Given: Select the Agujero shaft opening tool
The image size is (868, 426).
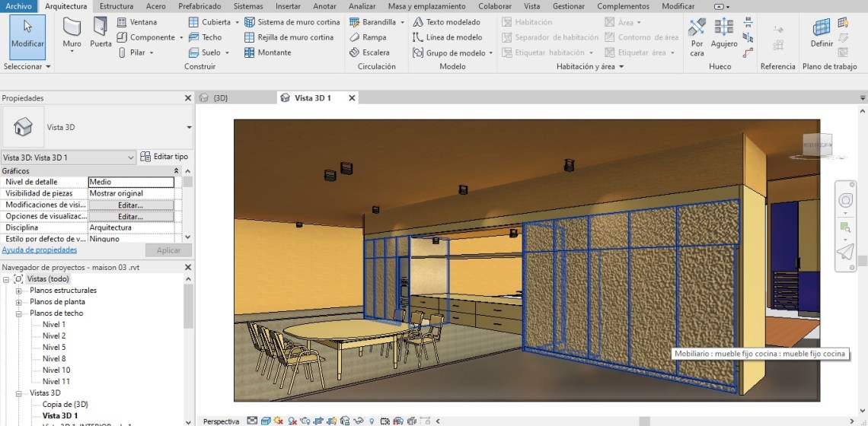Looking at the screenshot, I should pos(724,35).
